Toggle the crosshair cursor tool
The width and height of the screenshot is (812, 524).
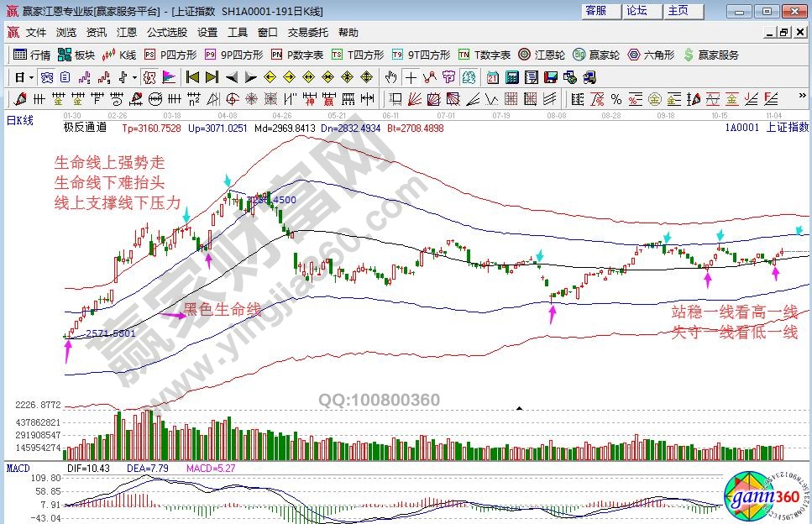411,77
